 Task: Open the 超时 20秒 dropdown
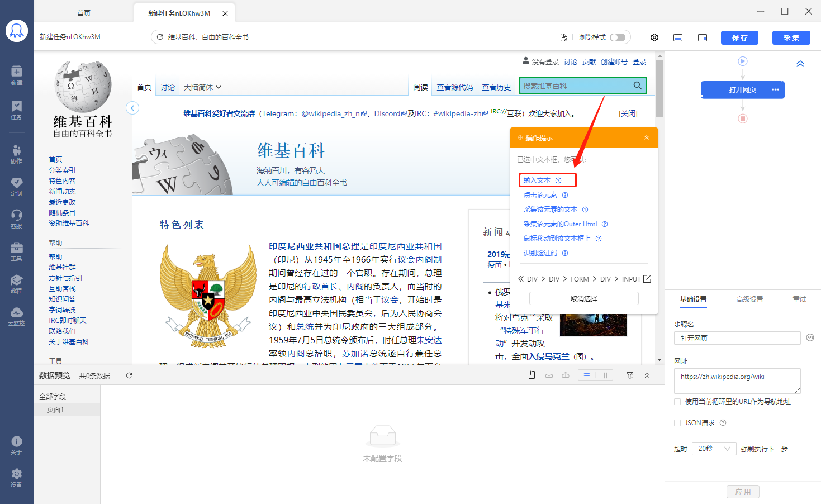(x=714, y=449)
